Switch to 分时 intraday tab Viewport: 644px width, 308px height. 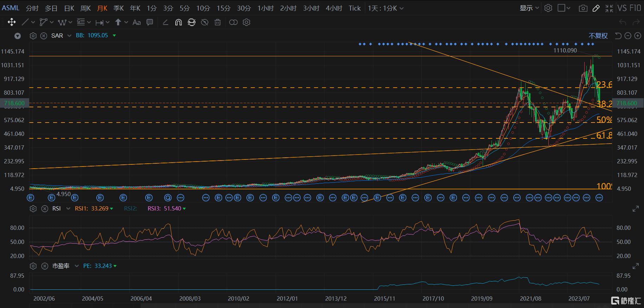tap(32, 8)
